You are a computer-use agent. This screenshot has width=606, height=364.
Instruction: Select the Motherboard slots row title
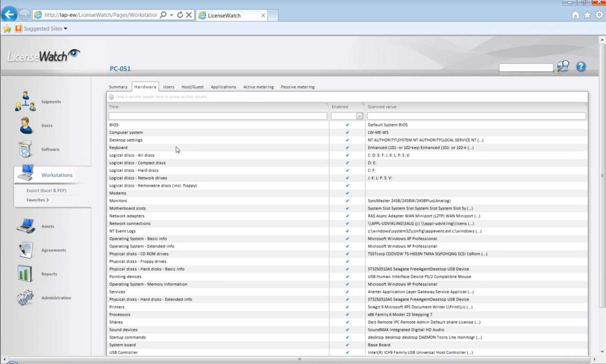[x=127, y=208]
